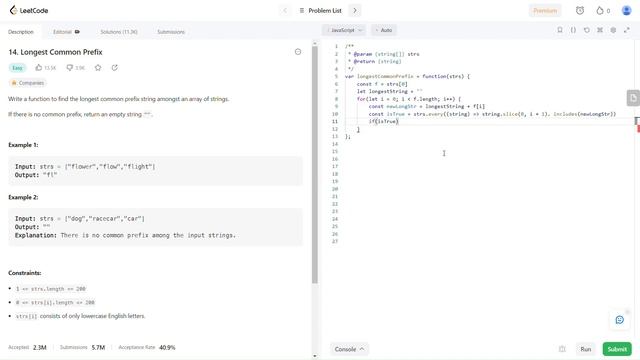Click line number 27 in editor gutter
Viewport: 640px width, 360px height.
[335, 241]
